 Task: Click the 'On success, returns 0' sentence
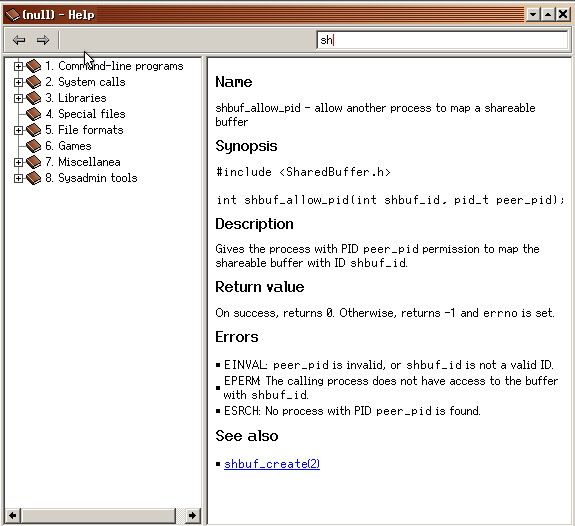click(385, 313)
